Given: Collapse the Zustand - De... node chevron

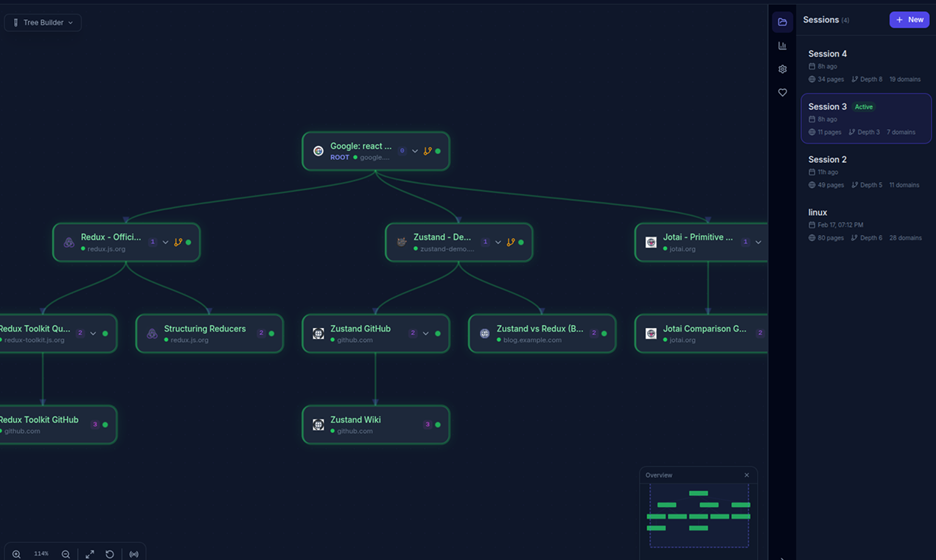Looking at the screenshot, I should click(498, 241).
